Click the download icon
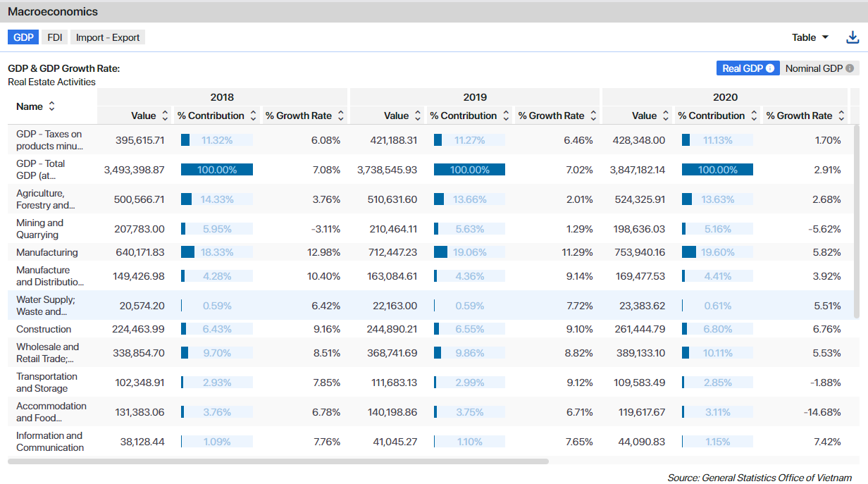The width and height of the screenshot is (868, 484). tap(852, 37)
